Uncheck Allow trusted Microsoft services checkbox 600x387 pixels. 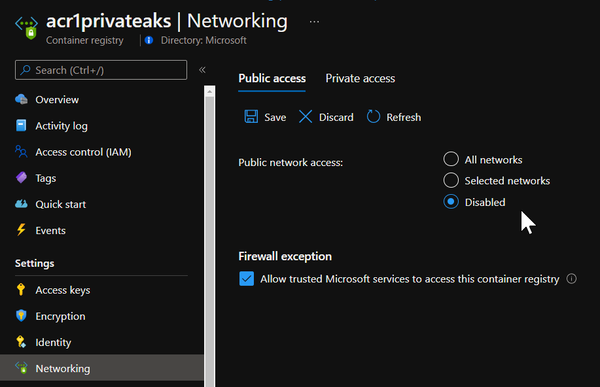[x=246, y=279]
